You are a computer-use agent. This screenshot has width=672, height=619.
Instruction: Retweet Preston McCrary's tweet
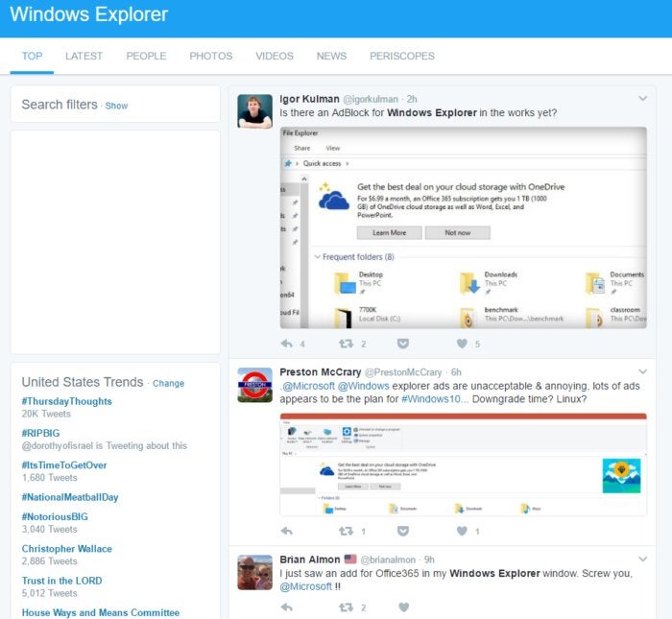click(x=346, y=531)
